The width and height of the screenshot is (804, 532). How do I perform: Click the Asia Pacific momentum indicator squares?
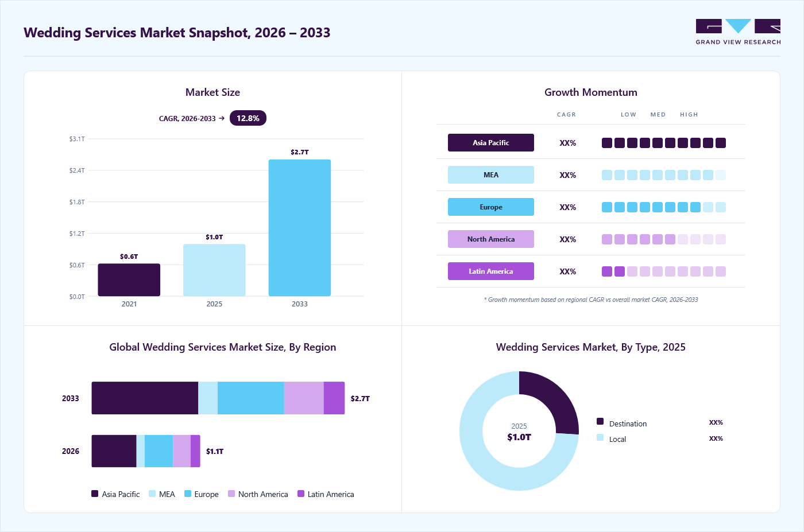664,143
